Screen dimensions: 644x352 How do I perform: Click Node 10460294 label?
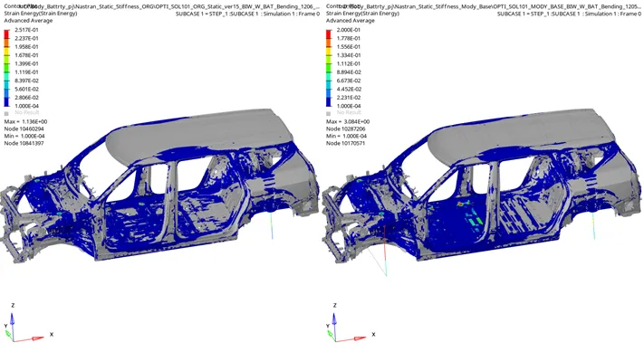[24, 128]
